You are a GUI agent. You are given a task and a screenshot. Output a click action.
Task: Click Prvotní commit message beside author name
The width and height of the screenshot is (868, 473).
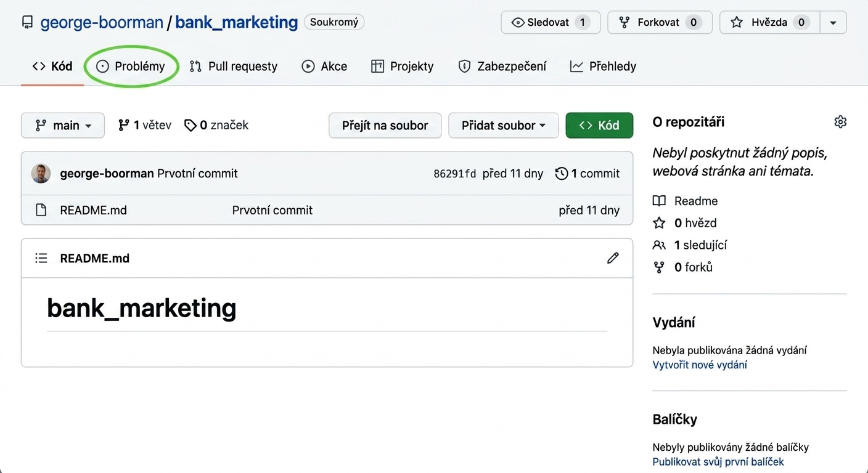pyautogui.click(x=197, y=174)
